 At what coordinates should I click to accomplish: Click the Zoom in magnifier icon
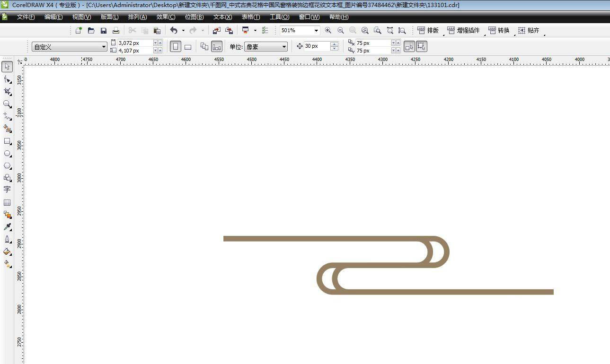[328, 30]
